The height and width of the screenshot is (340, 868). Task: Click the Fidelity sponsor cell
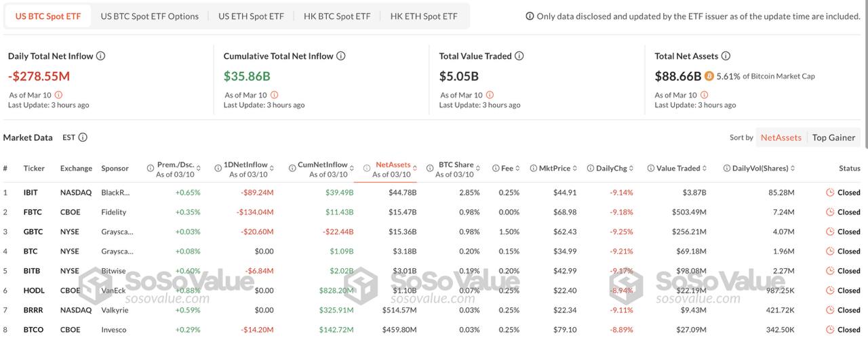point(114,212)
